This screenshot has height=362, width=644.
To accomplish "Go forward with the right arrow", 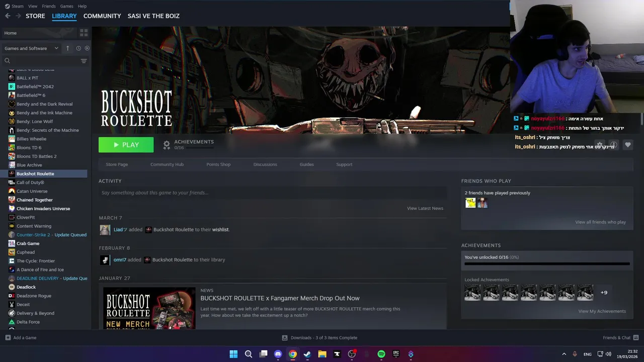I will pos(18,16).
